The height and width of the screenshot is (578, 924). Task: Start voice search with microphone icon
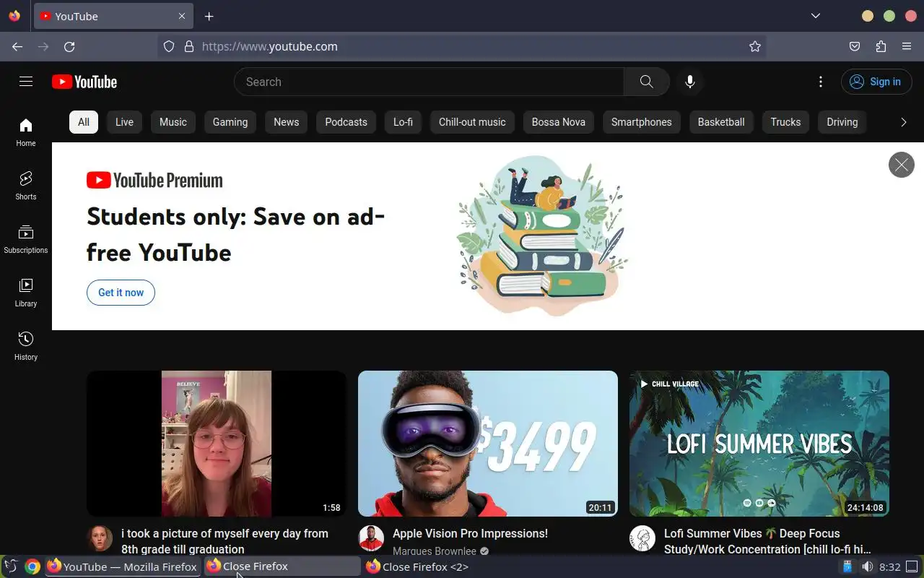click(690, 82)
